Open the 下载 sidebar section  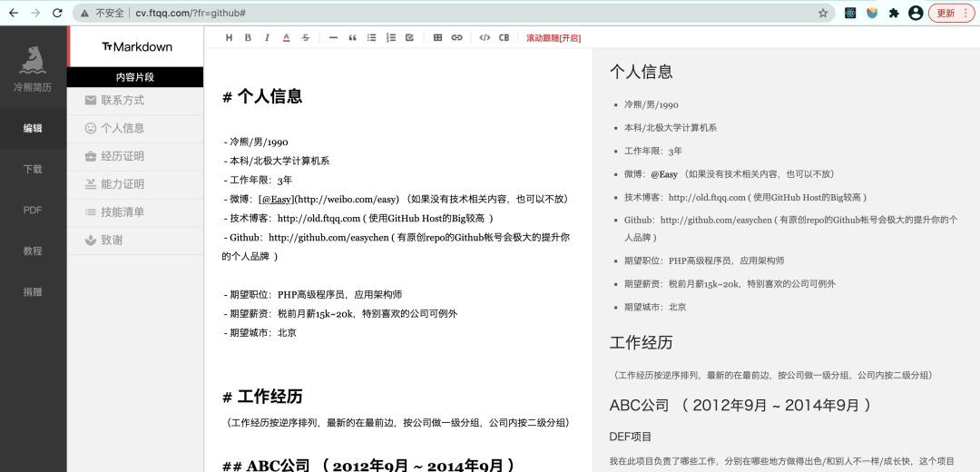tap(34, 169)
